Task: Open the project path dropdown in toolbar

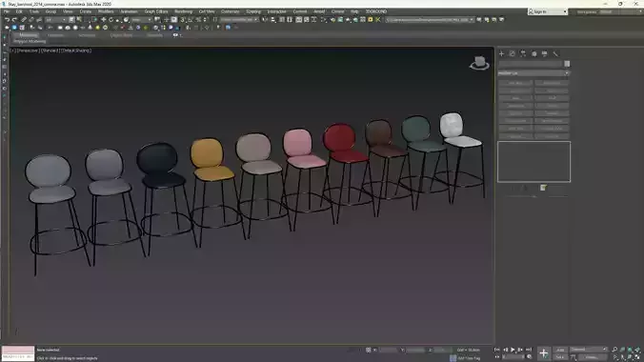Action: [430, 19]
